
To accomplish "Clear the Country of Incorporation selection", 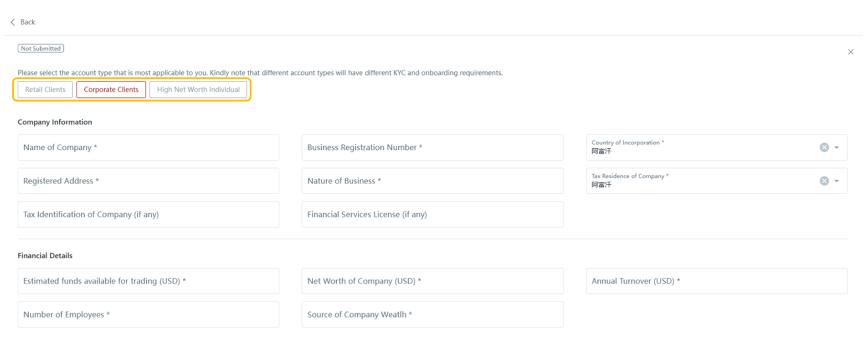I will [x=824, y=147].
